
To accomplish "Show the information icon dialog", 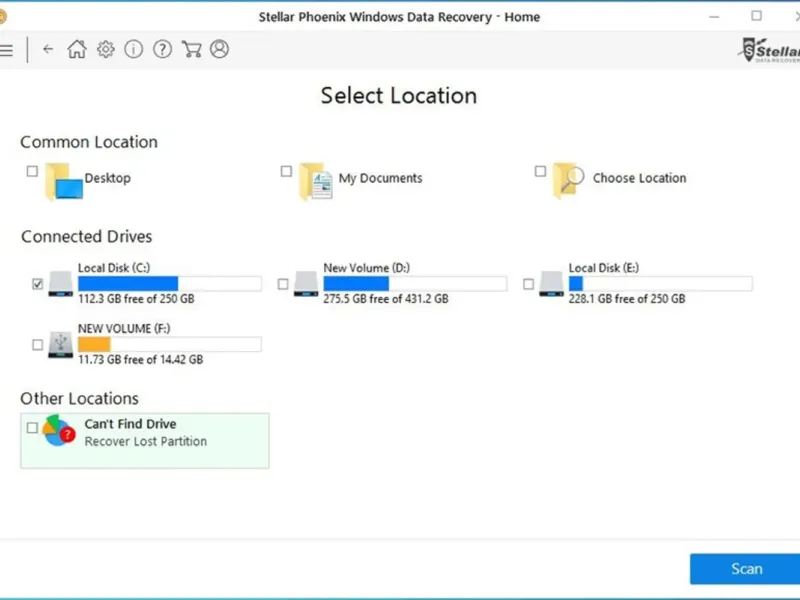I will click(x=134, y=49).
